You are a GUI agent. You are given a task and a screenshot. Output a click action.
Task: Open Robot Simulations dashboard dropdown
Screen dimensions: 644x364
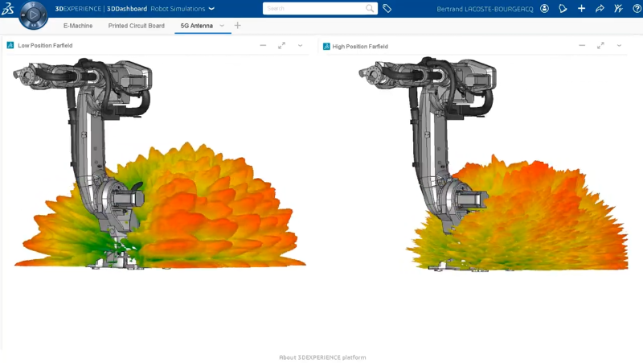tap(212, 9)
